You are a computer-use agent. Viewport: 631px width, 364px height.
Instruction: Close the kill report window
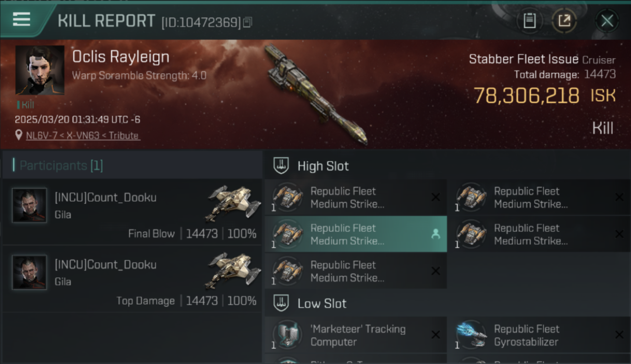pyautogui.click(x=607, y=21)
